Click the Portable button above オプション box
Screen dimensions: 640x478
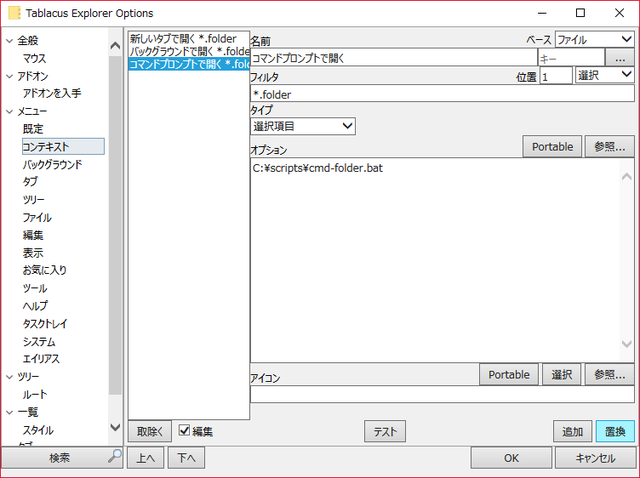pos(552,147)
